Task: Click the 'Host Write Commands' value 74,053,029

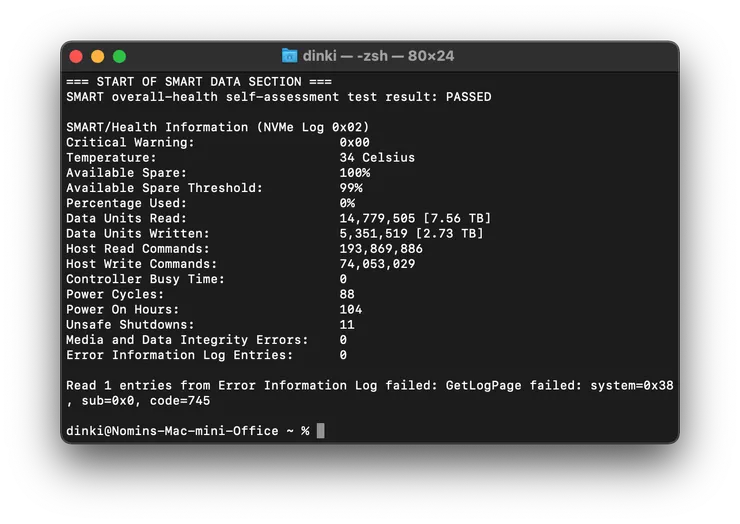Action: [377, 263]
